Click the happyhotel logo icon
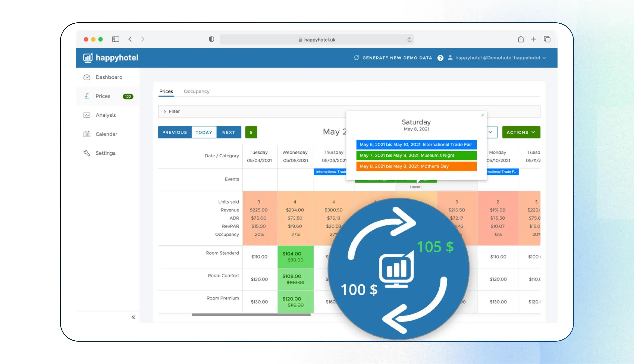Screen dimensions: 634x364 [88, 58]
